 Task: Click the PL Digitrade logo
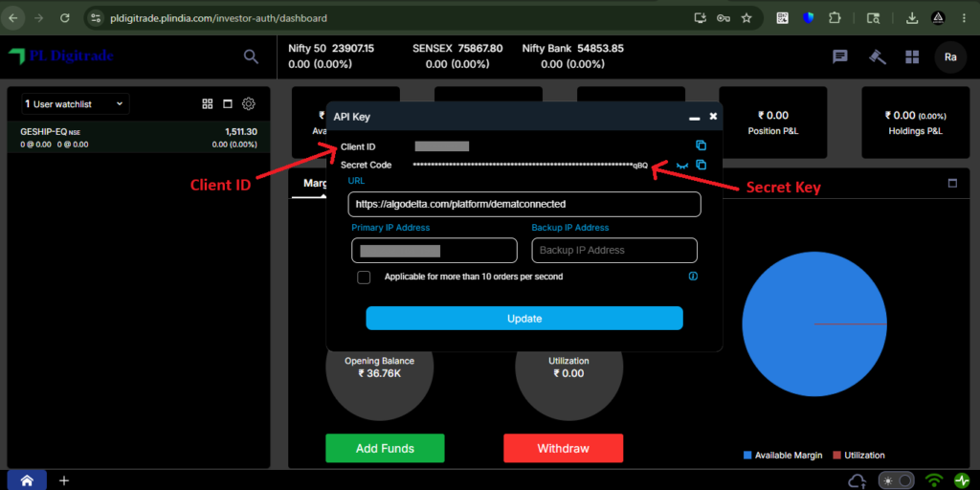coord(60,56)
